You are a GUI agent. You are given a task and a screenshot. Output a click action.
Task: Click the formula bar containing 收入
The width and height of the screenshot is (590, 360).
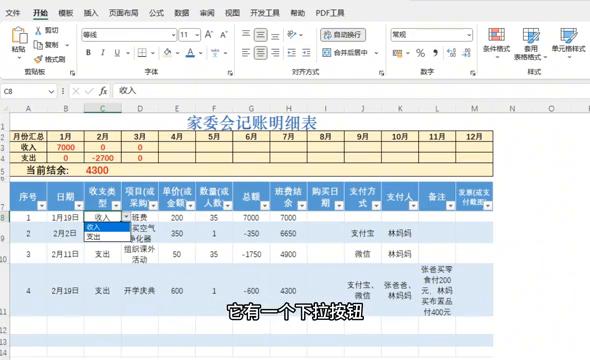352,91
